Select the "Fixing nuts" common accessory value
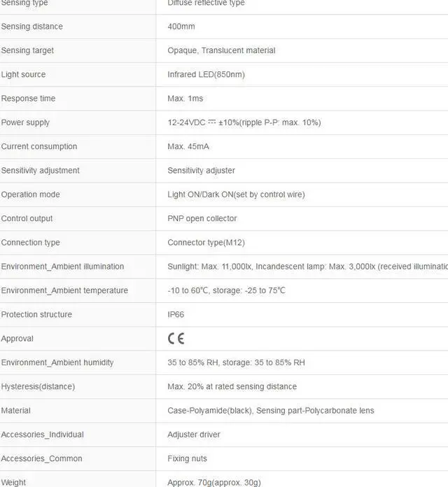Image resolution: width=448 pixels, height=487 pixels. click(x=188, y=459)
